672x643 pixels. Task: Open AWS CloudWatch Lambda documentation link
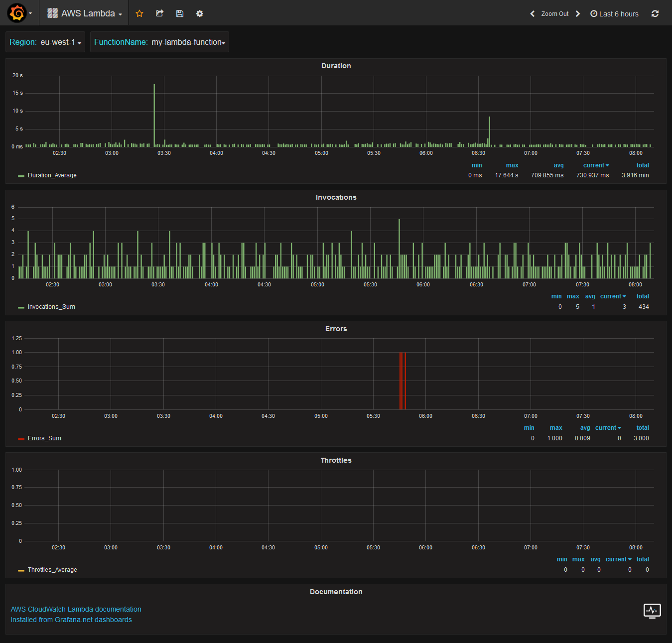(76, 609)
